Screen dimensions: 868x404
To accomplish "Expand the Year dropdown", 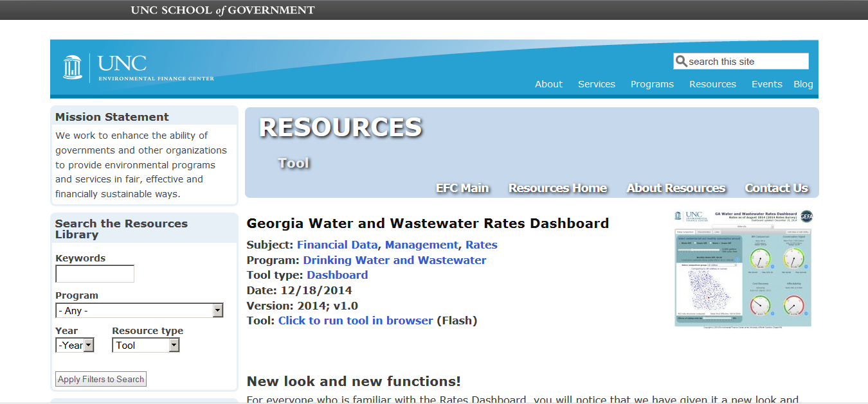I will (x=75, y=346).
